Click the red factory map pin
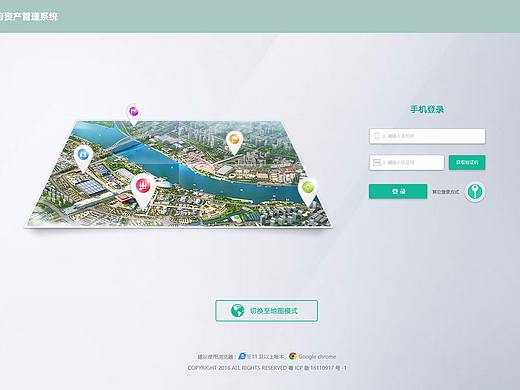Image resolution: width=520 pixels, height=390 pixels. 143,190
